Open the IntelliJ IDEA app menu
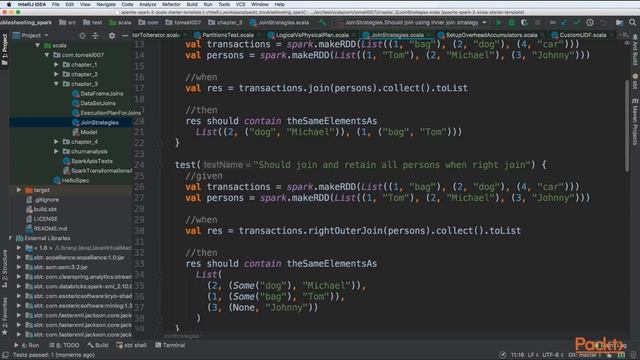The image size is (640, 360). point(32,4)
